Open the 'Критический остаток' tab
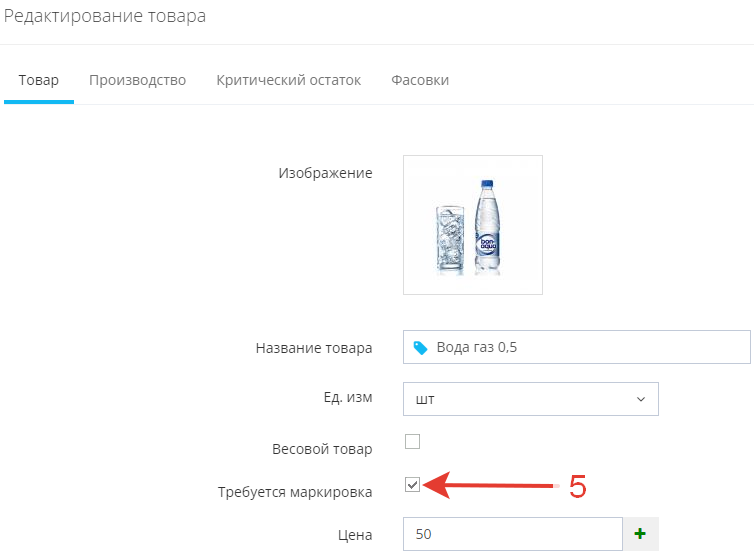 288,80
